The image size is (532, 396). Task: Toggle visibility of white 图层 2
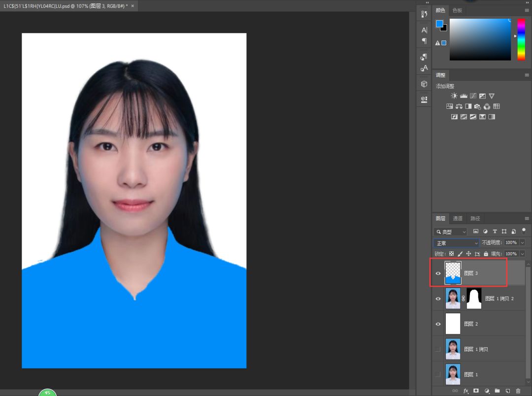(438, 324)
